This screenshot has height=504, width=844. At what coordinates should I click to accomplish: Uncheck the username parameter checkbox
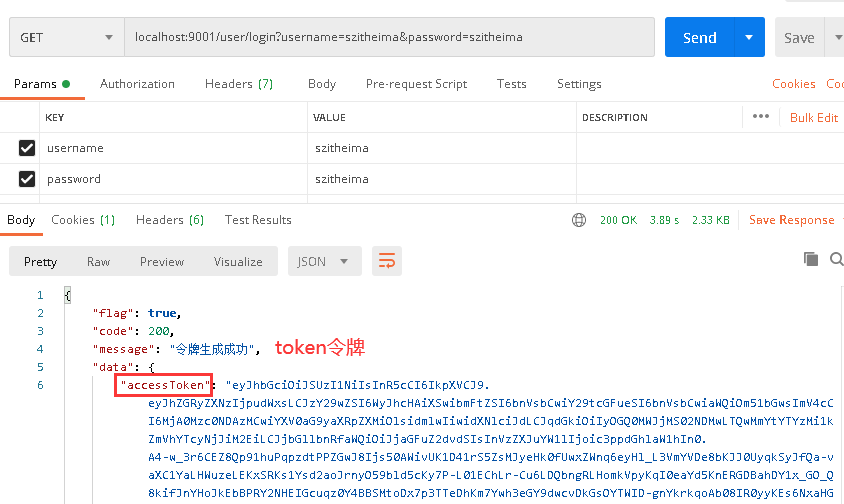tap(27, 148)
